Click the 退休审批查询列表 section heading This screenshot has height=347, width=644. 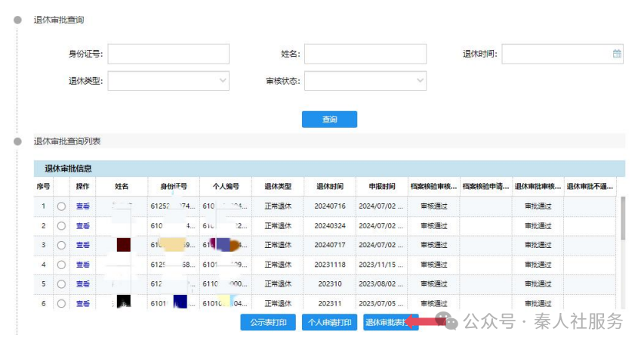tap(67, 141)
